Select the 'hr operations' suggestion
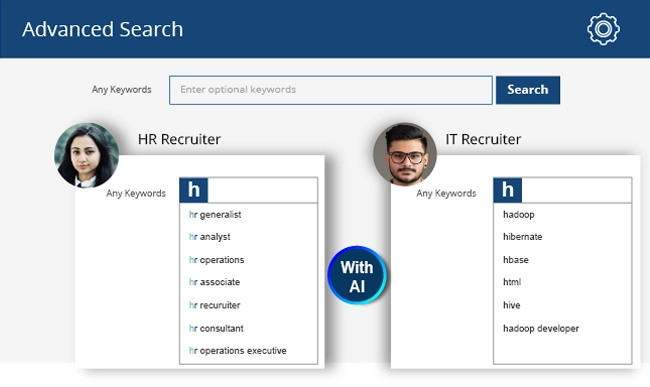Viewport: 650px width, 387px height. point(216,260)
